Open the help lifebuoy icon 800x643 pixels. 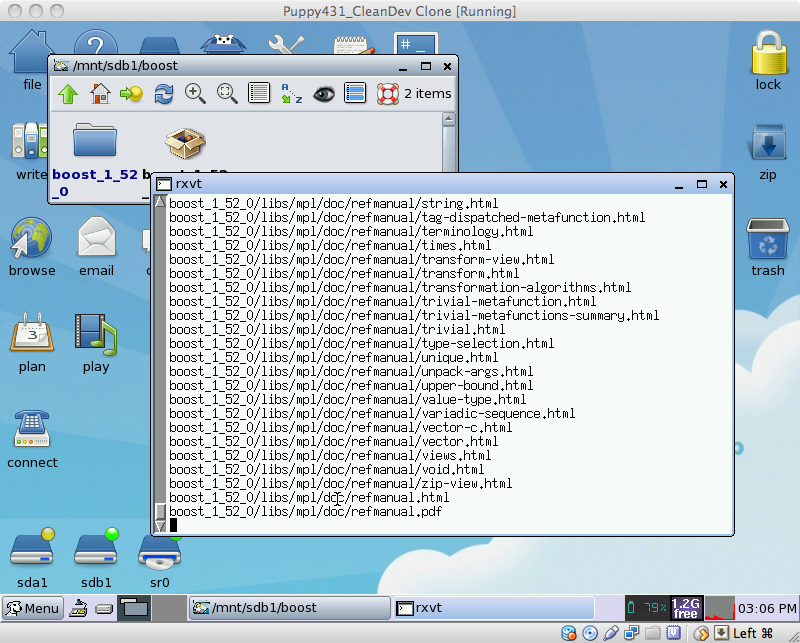pos(387,94)
